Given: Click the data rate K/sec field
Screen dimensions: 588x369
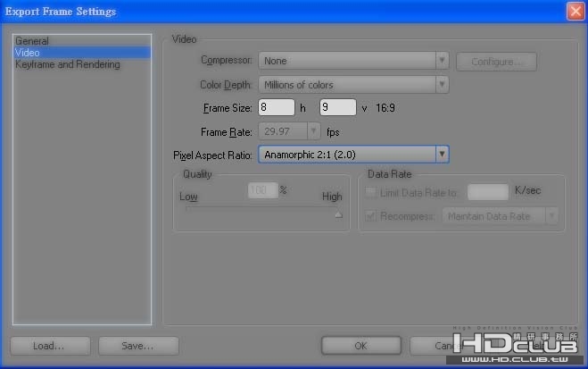Looking at the screenshot, I should click(488, 192).
